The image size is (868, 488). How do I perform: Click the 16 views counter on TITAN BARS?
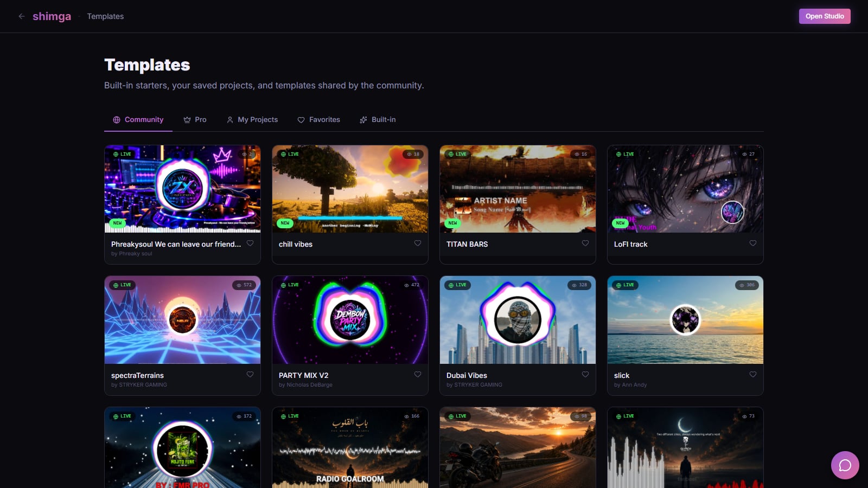pyautogui.click(x=580, y=154)
